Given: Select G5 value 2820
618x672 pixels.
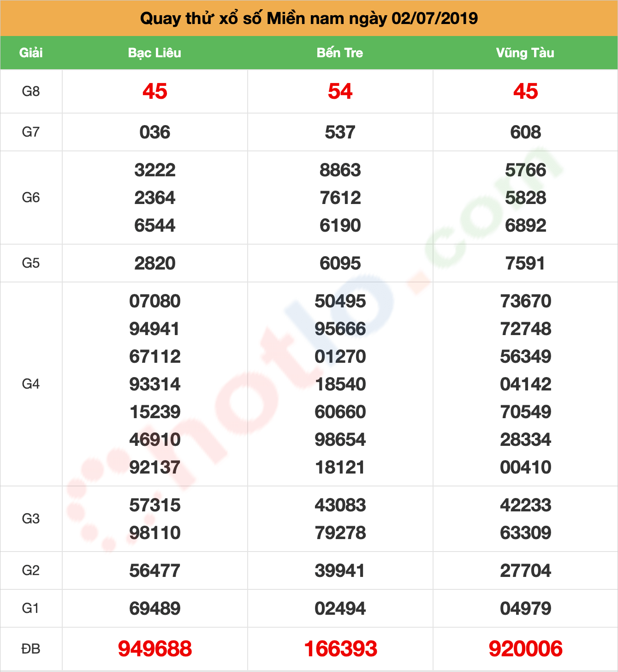Looking at the screenshot, I should pos(155,264).
